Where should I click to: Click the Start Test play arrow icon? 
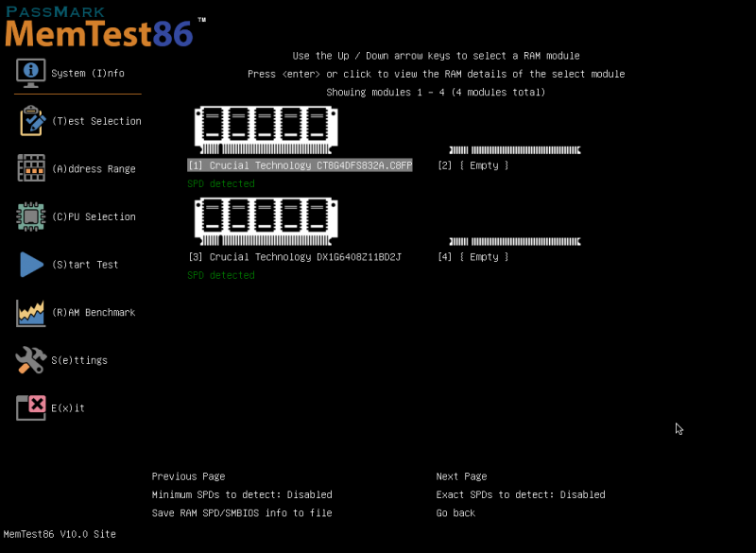[32, 264]
